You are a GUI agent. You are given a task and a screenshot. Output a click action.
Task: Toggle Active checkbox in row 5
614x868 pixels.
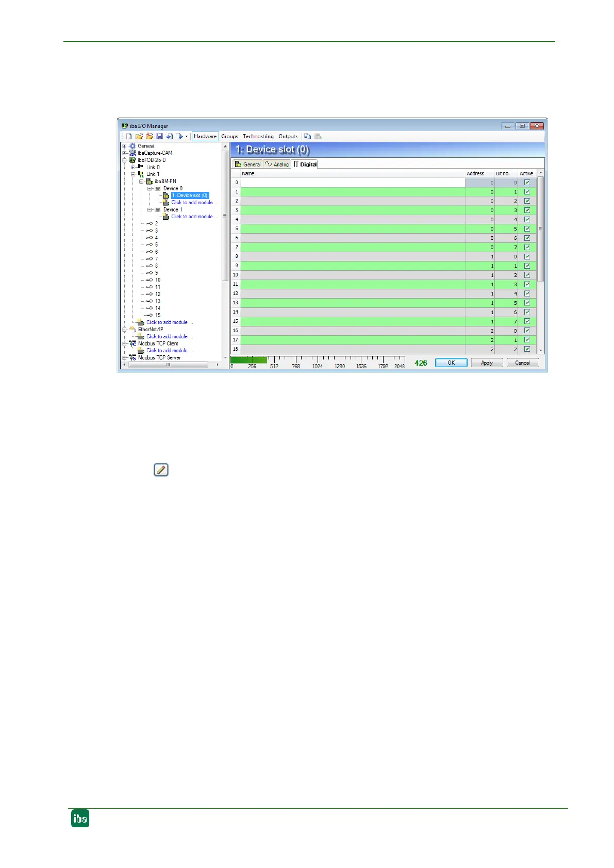(527, 229)
